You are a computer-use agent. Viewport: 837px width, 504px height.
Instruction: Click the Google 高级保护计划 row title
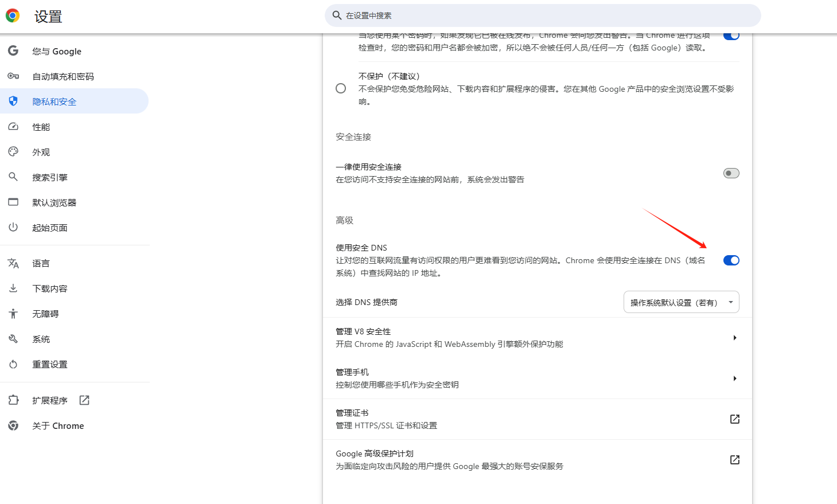click(x=375, y=454)
